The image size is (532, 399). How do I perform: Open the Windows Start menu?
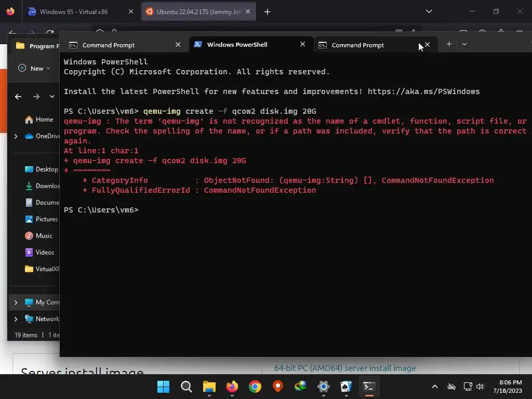click(163, 387)
